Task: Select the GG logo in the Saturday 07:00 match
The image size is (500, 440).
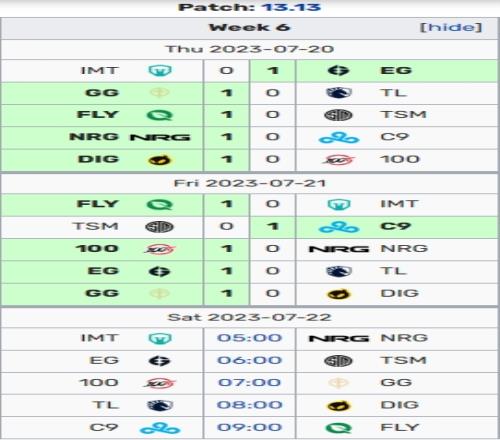Action: point(338,383)
